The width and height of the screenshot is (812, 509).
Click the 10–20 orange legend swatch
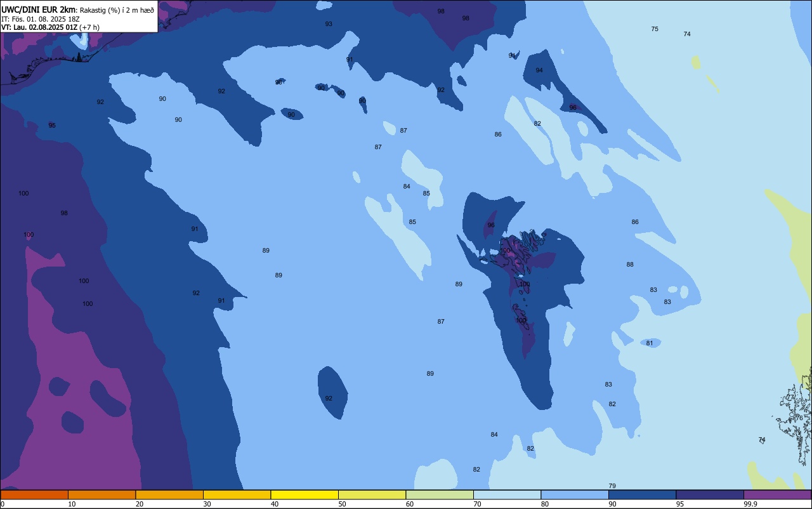coord(101,494)
